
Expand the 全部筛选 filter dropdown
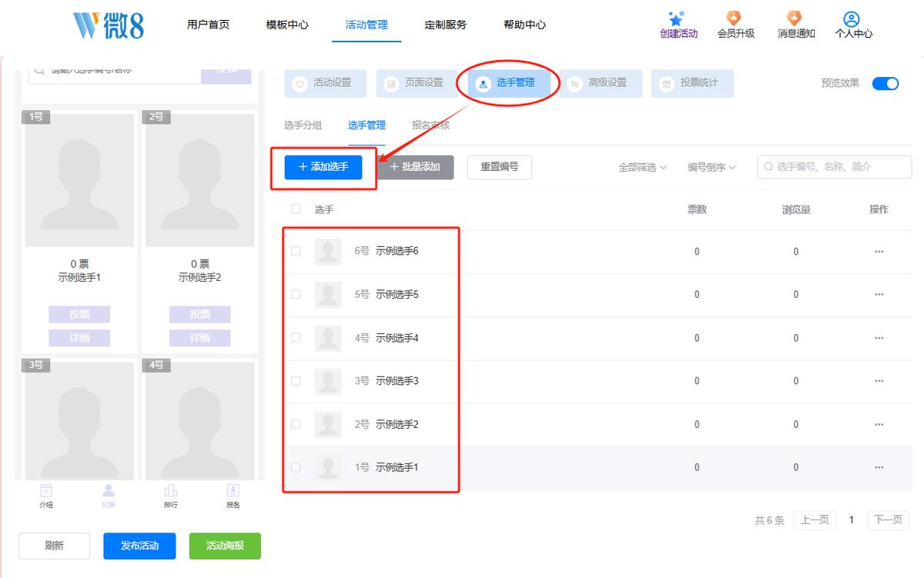[x=642, y=167]
